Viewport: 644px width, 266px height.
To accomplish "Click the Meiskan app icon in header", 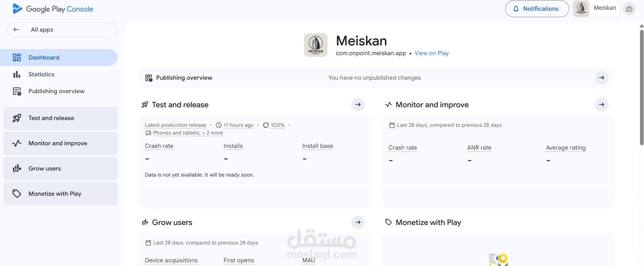I will tap(316, 45).
